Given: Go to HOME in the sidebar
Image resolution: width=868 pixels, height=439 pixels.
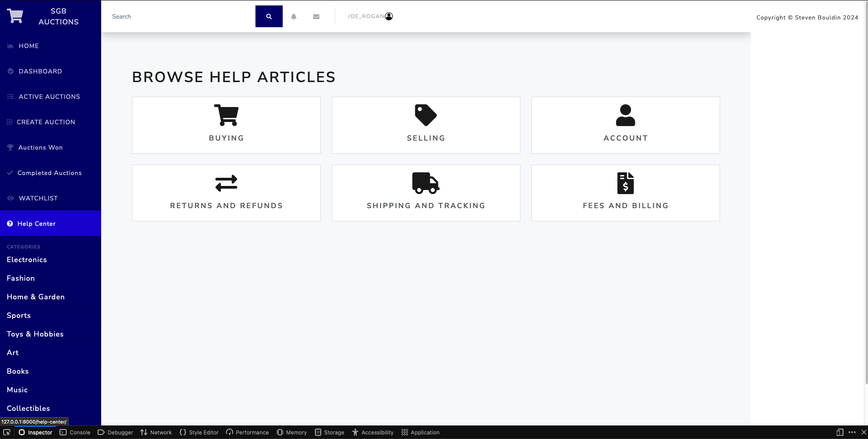Looking at the screenshot, I should click(x=29, y=46).
